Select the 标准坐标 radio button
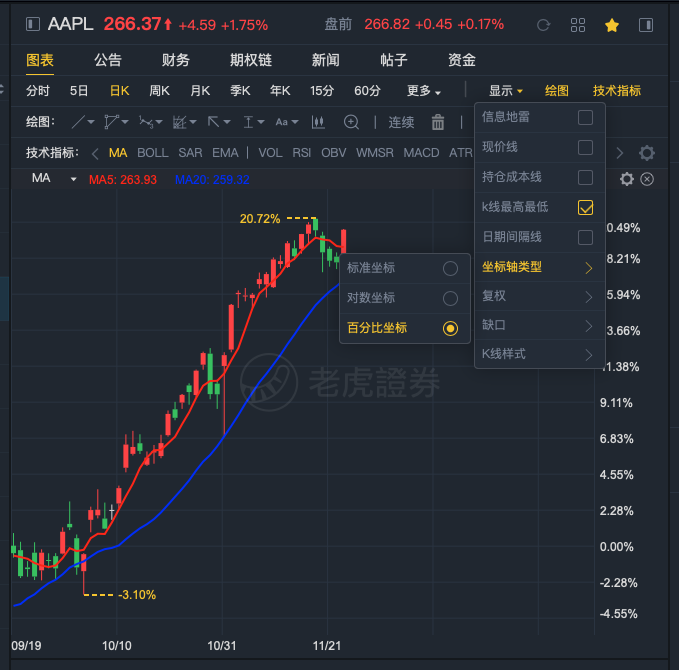This screenshot has width=679, height=670. click(x=450, y=269)
